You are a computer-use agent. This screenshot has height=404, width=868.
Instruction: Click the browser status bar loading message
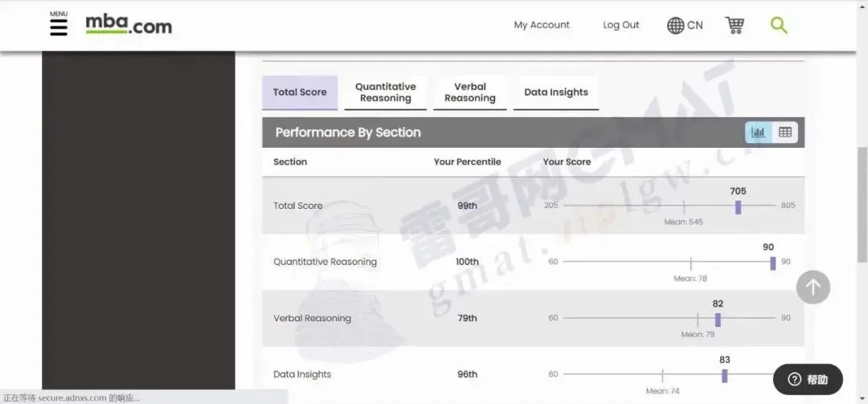click(72, 398)
